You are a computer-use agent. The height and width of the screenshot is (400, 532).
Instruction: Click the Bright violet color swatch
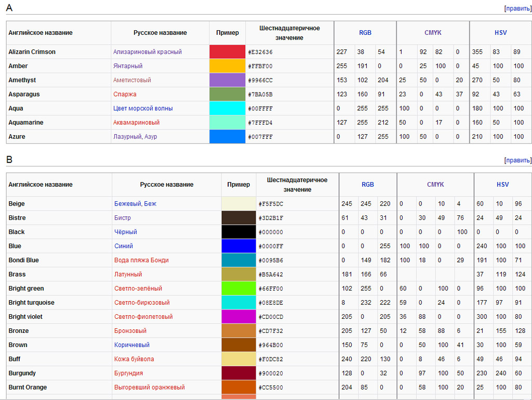238,317
